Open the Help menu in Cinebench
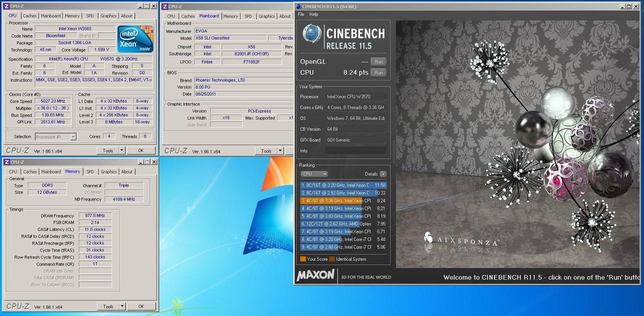The image size is (644, 316). (x=314, y=14)
